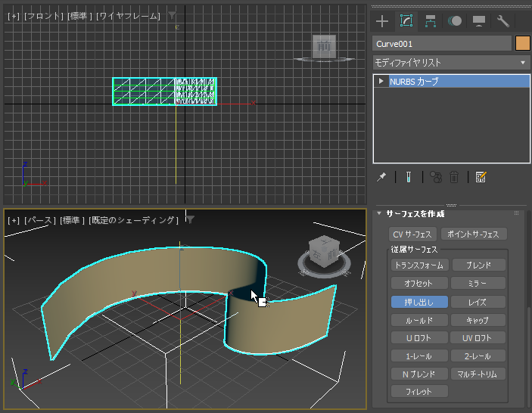Click the 2-レール button
The image size is (532, 413).
coord(478,356)
